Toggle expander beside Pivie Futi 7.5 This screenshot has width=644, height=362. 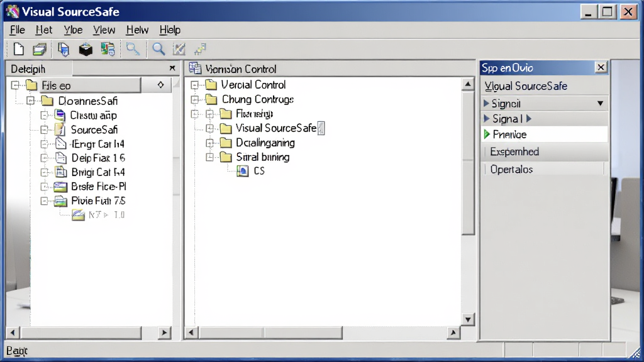click(x=45, y=201)
